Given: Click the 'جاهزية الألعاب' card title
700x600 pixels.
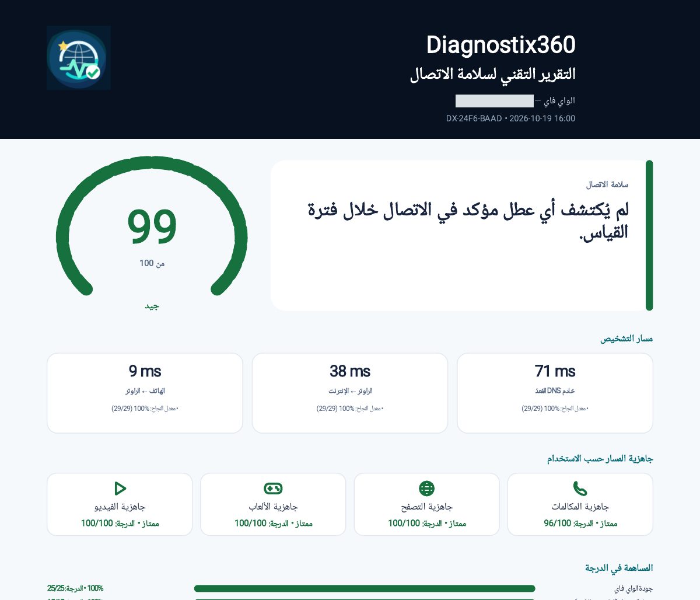Looking at the screenshot, I should tap(273, 507).
